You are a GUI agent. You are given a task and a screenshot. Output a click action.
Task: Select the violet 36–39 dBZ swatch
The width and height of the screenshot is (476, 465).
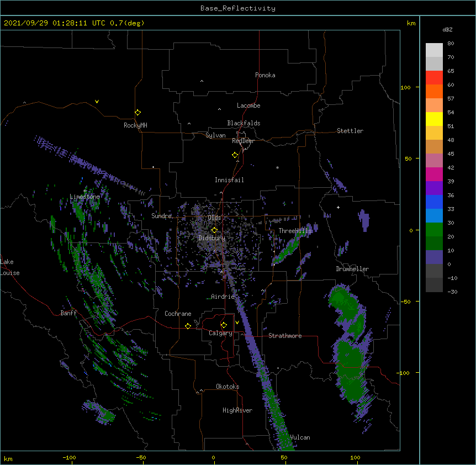(x=434, y=188)
